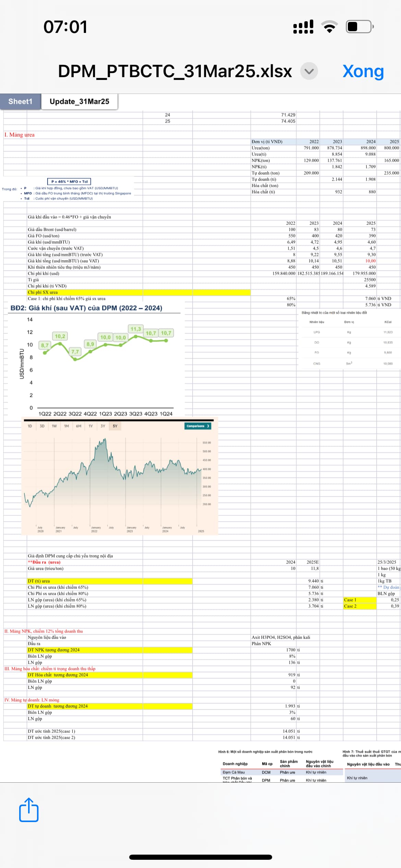Screen dimensions: 401x868
Task: Expand the file name dropdown chevron
Action: click(309, 71)
